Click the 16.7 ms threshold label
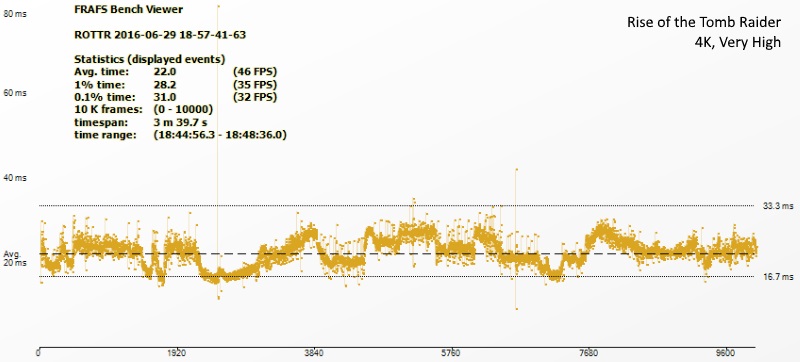 pyautogui.click(x=779, y=277)
